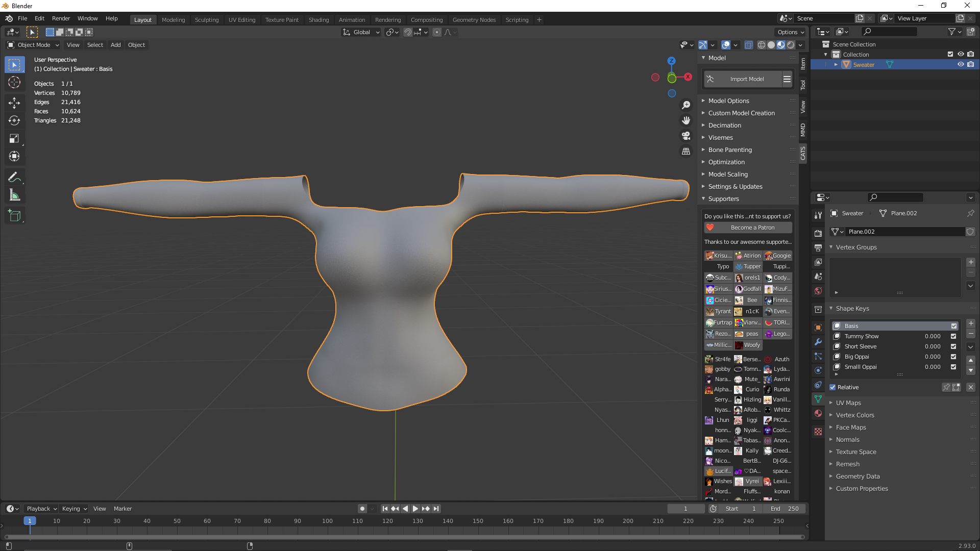Hide Sweater in viewport via eye icon

click(x=961, y=65)
